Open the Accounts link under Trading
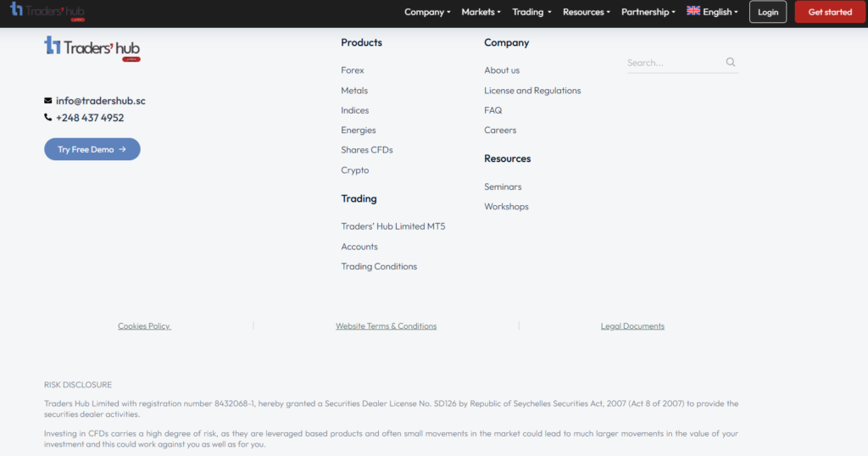This screenshot has width=868, height=456. 359,247
